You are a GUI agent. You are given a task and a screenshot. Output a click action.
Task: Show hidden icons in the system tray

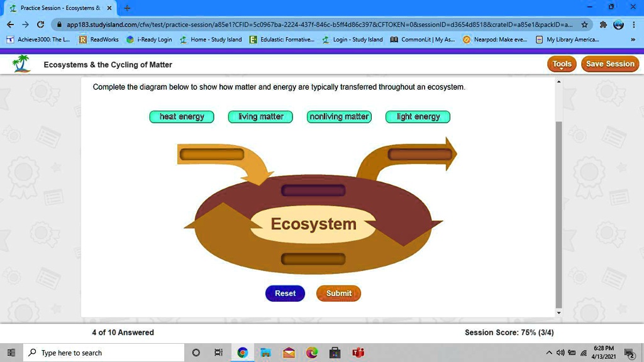(x=549, y=352)
